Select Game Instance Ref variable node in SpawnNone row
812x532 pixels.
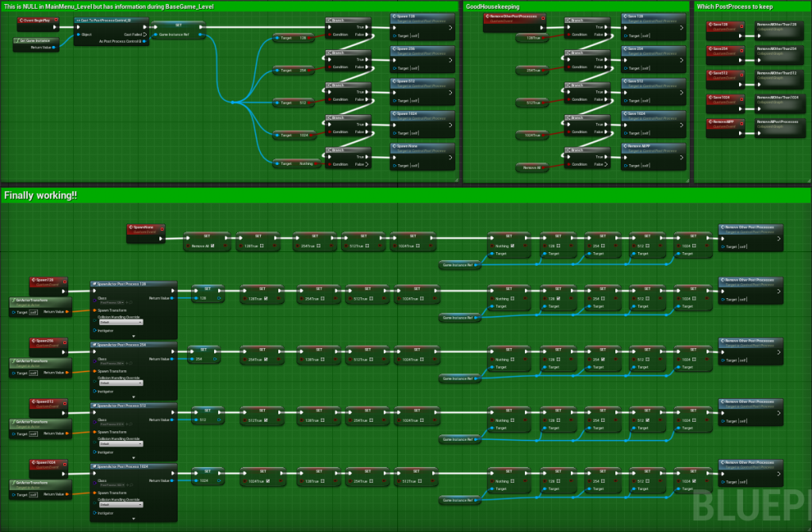[x=459, y=265]
